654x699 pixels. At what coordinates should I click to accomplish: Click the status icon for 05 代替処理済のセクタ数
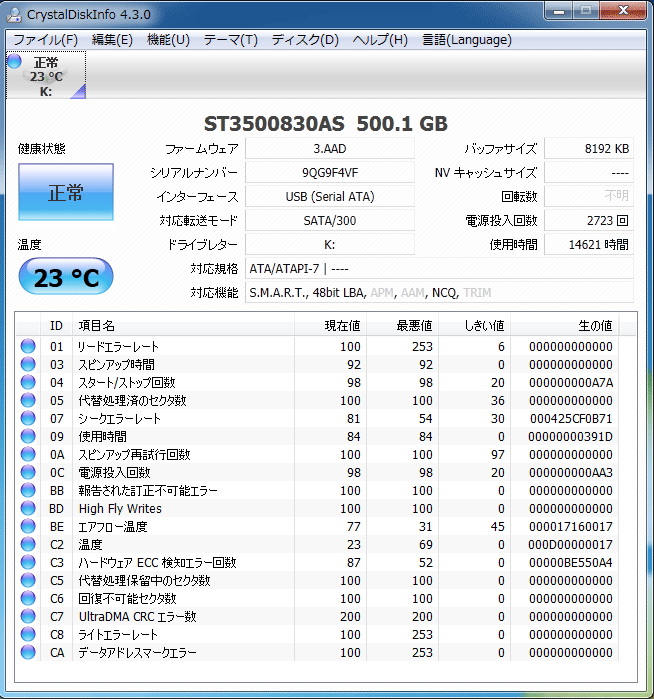coord(28,400)
